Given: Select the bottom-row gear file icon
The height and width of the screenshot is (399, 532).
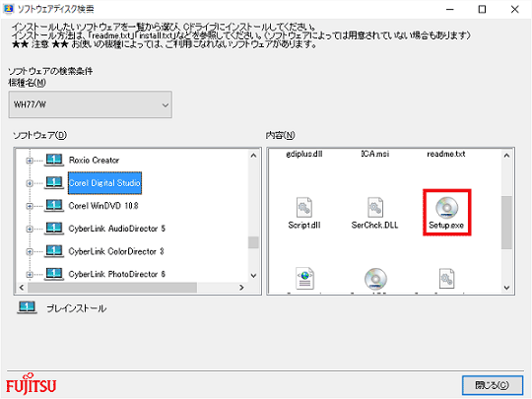Looking at the screenshot, I should pyautogui.click(x=446, y=279).
